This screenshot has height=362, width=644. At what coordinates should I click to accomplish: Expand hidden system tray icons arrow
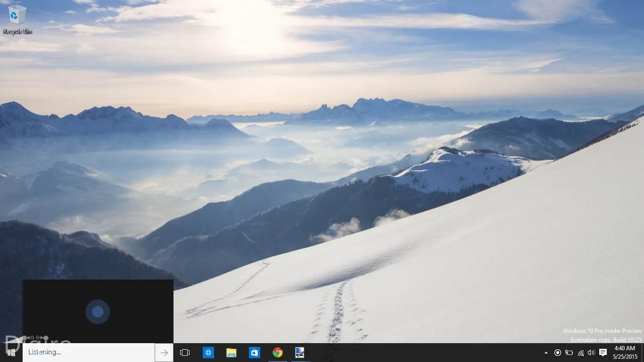coord(546,353)
